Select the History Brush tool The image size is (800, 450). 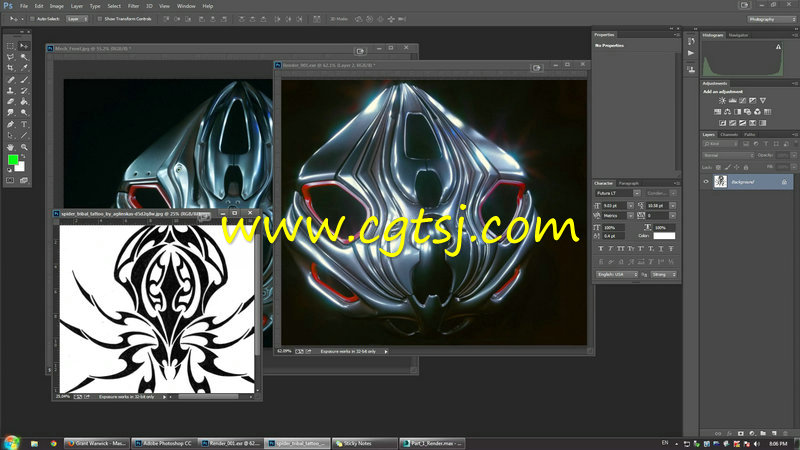pos(24,91)
